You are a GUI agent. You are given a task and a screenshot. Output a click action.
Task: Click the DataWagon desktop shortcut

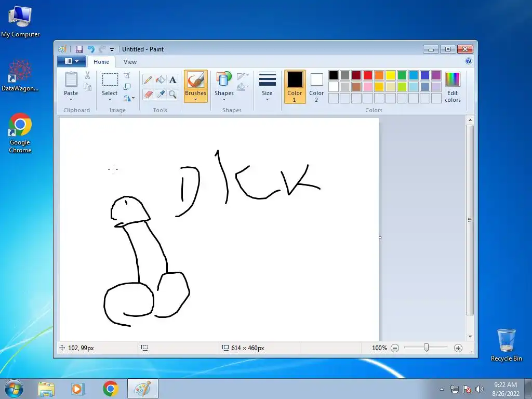20,75
